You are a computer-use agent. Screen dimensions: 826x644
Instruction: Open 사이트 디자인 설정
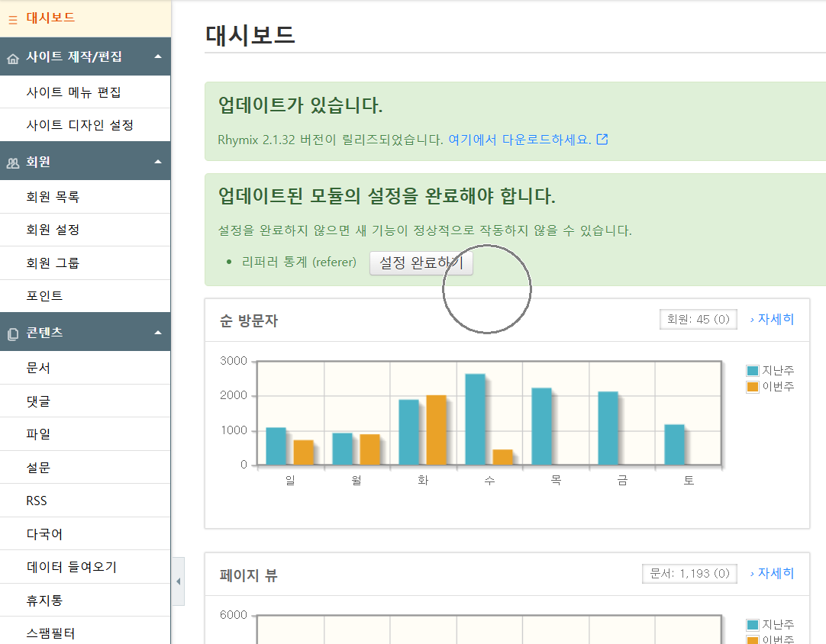click(x=86, y=125)
